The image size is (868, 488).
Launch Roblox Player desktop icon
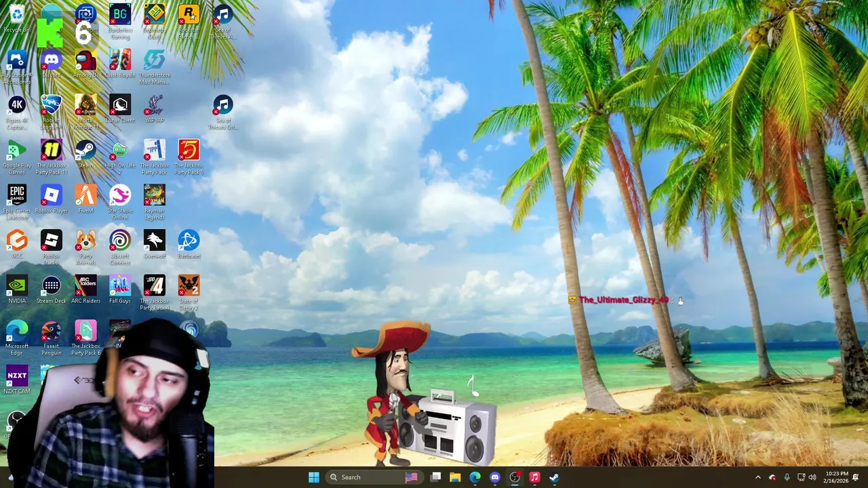tap(51, 200)
